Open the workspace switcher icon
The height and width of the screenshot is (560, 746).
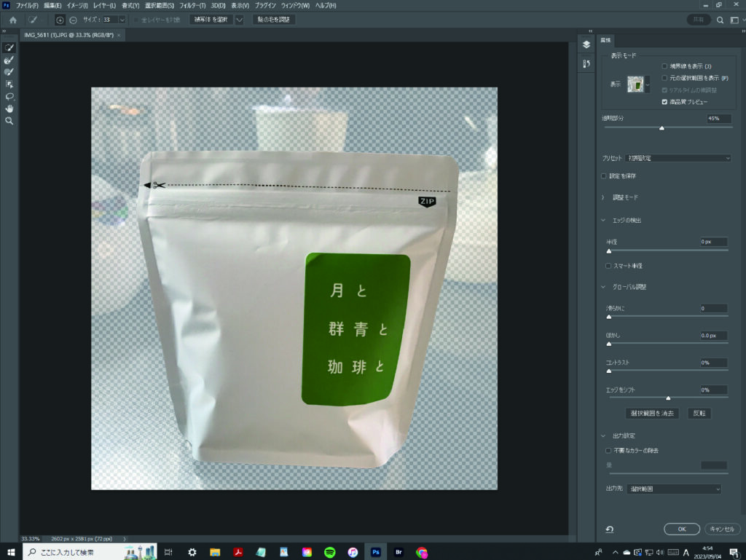tap(734, 20)
